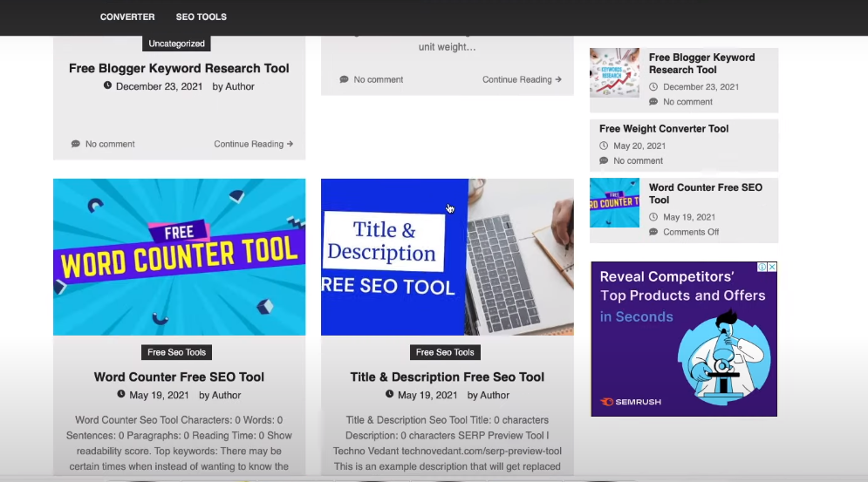This screenshot has width=868, height=482.
Task: Click 'No comment' under Free Weight Converter Tool
Action: tap(638, 161)
